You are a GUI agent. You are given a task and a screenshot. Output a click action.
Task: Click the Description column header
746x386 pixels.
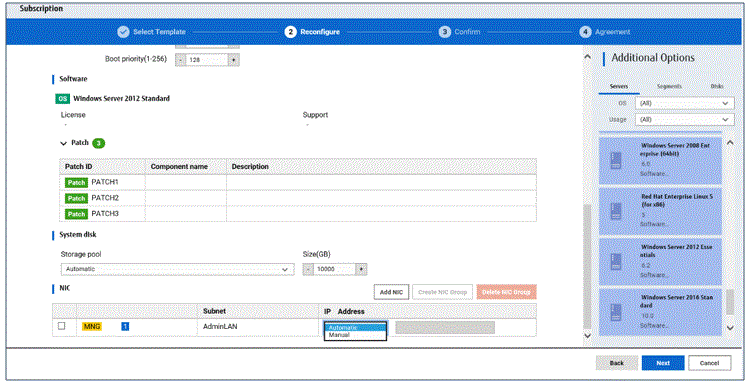pos(250,167)
